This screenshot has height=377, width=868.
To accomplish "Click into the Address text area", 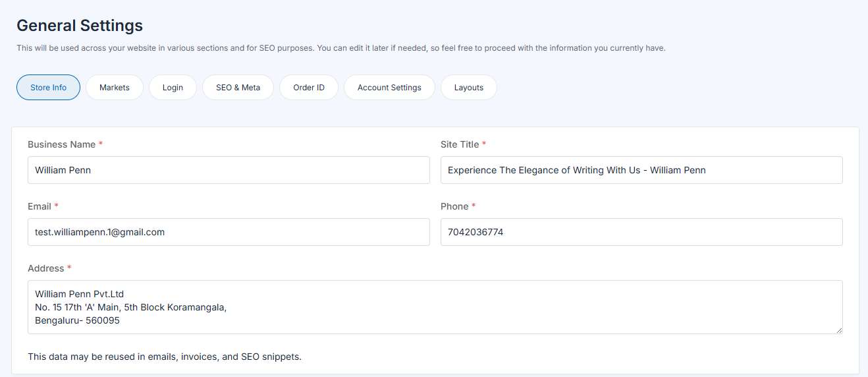I will point(435,307).
